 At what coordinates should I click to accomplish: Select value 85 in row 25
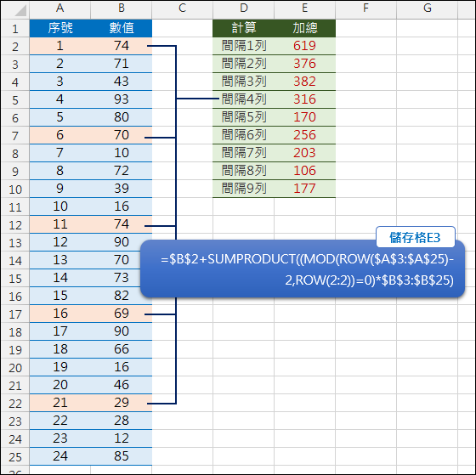pos(121,456)
